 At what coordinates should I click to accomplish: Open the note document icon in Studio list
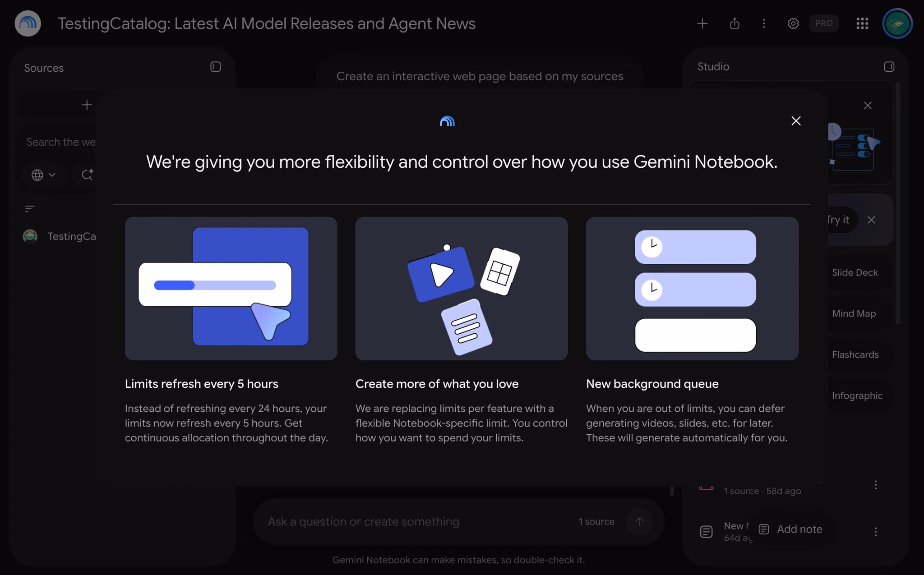(706, 532)
